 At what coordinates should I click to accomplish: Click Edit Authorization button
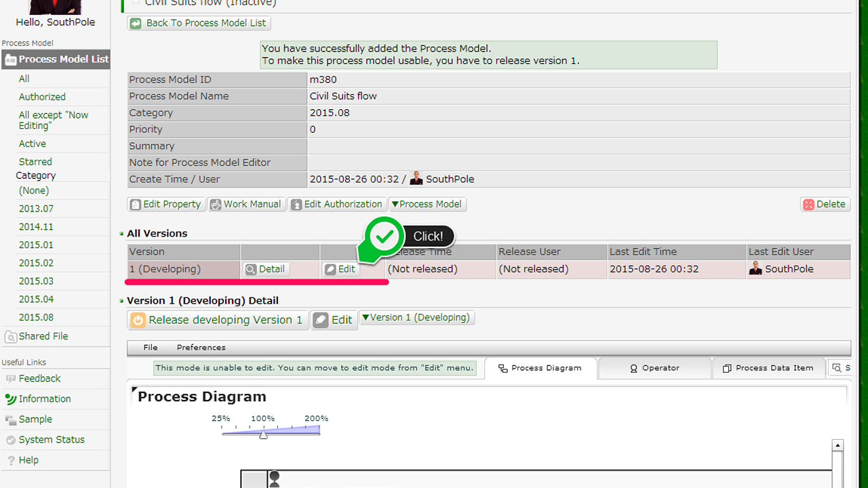337,204
